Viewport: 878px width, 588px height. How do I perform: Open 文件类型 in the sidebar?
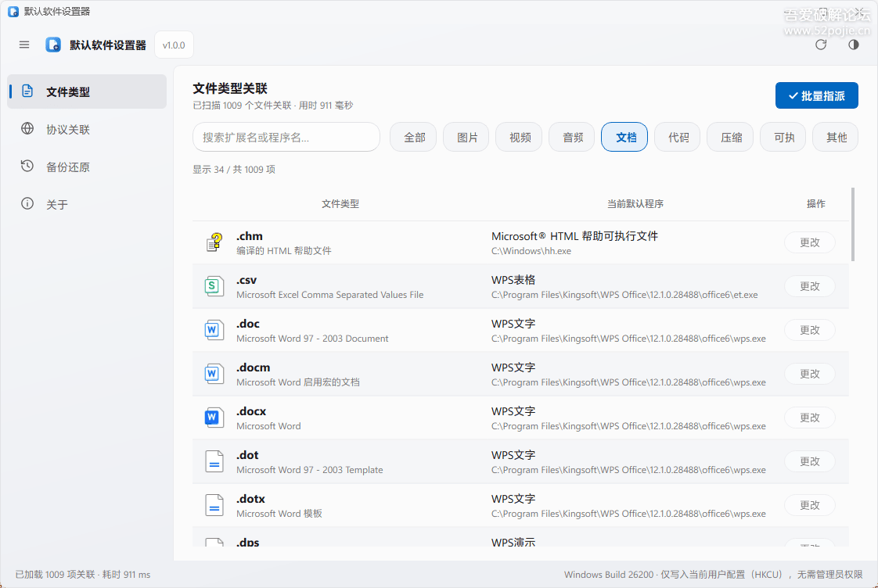(x=88, y=91)
